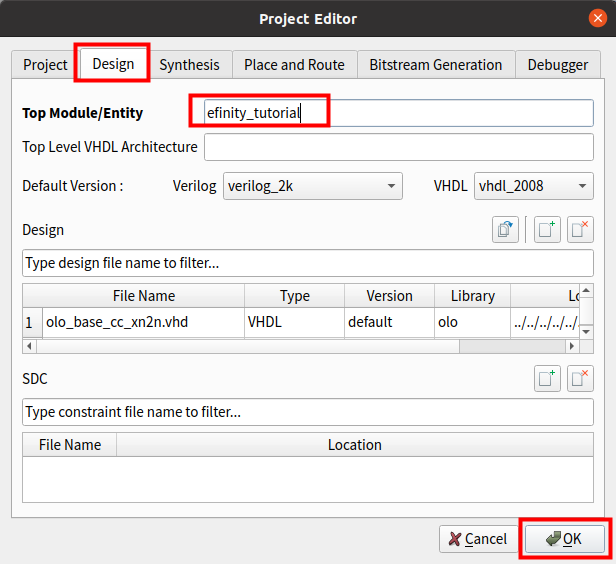Click the refresh design files icon
Viewport: 616px width, 564px height.
505,230
